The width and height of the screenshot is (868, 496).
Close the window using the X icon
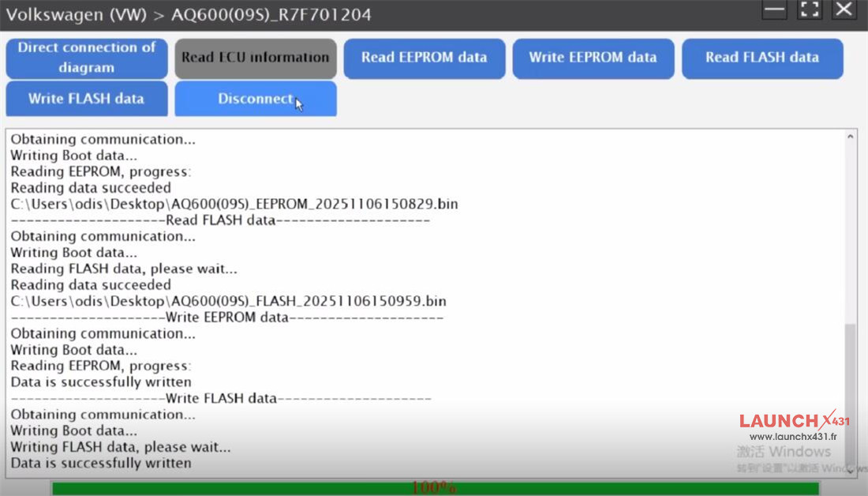(844, 10)
